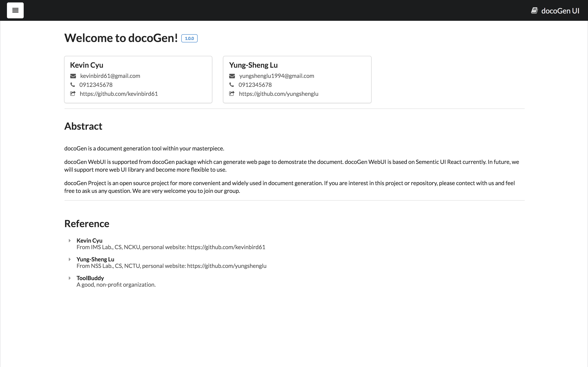Screen dimensions: 588x367
Task: Open the https://github.com/yungshenglu card link
Action: (x=278, y=94)
